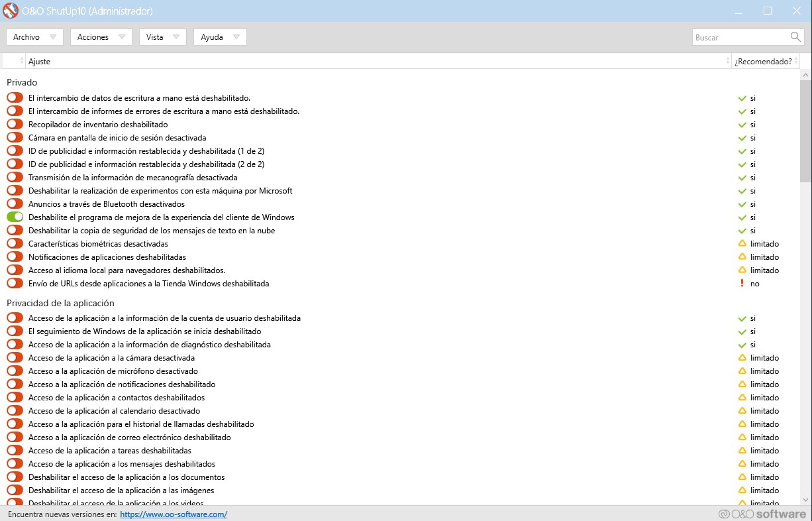Image resolution: width=812 pixels, height=521 pixels.
Task: Click yellow warning icon for imágenes access row
Action: (x=742, y=490)
